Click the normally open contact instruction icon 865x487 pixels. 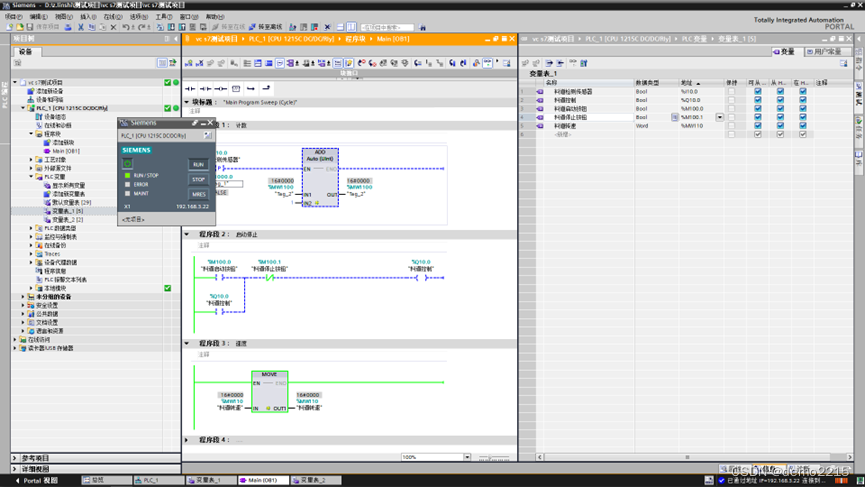coord(190,88)
